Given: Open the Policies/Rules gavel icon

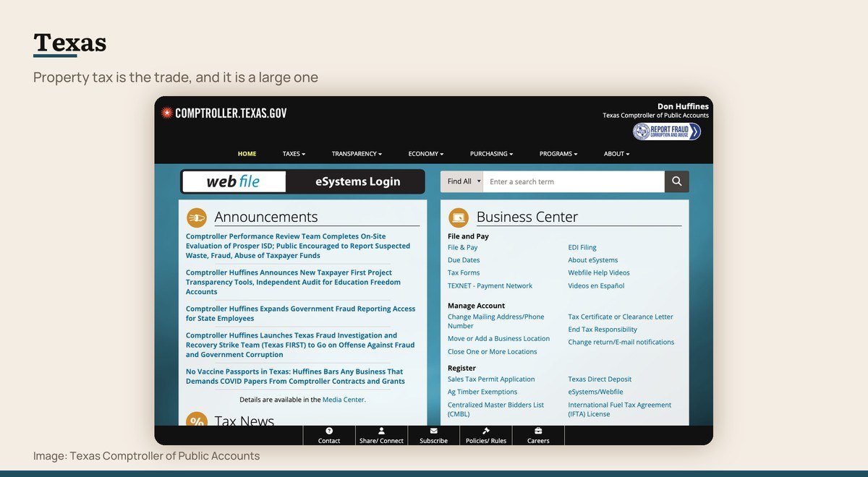Looking at the screenshot, I should point(486,431).
